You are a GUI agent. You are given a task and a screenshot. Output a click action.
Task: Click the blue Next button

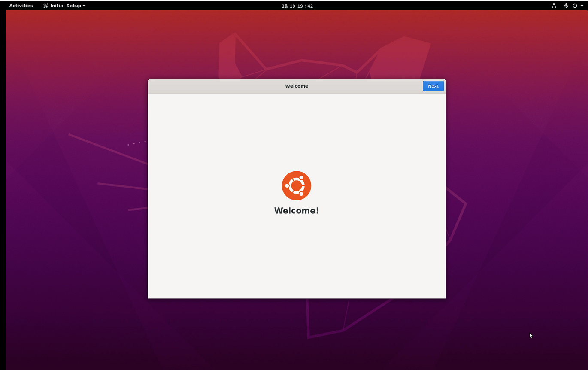point(433,86)
